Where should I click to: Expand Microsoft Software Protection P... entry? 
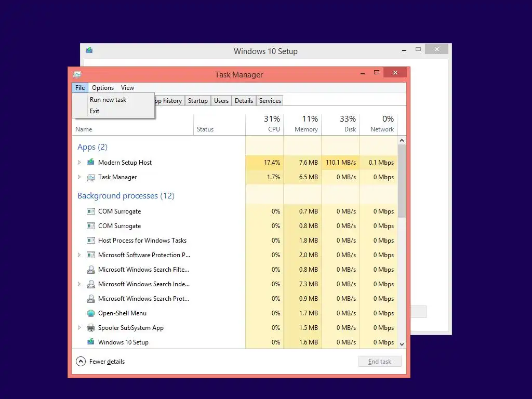(x=79, y=255)
